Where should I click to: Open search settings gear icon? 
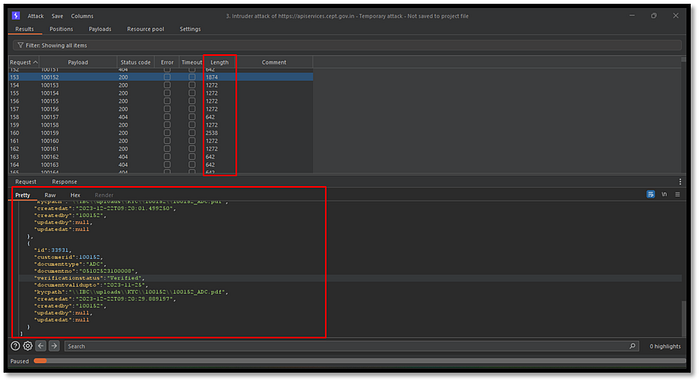tap(28, 346)
